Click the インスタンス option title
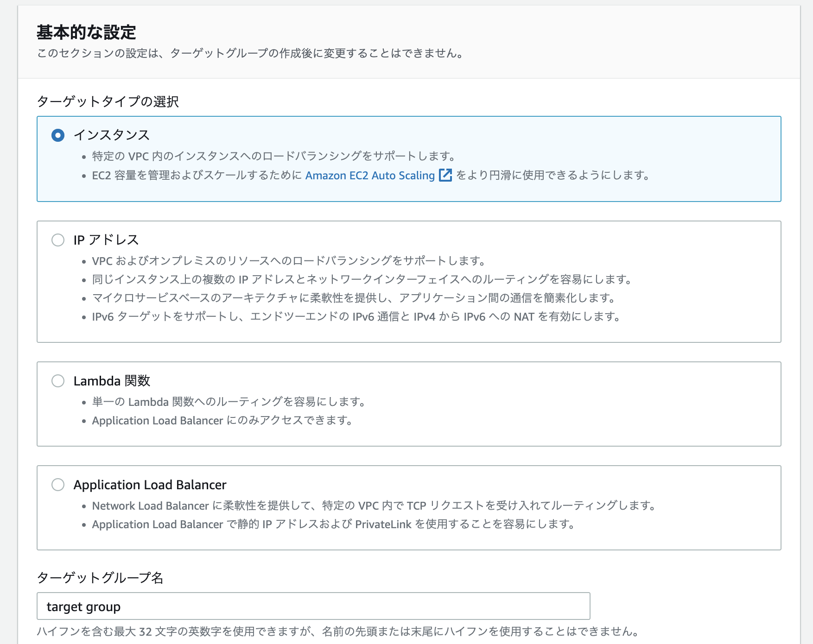Image resolution: width=813 pixels, height=644 pixels. click(112, 135)
